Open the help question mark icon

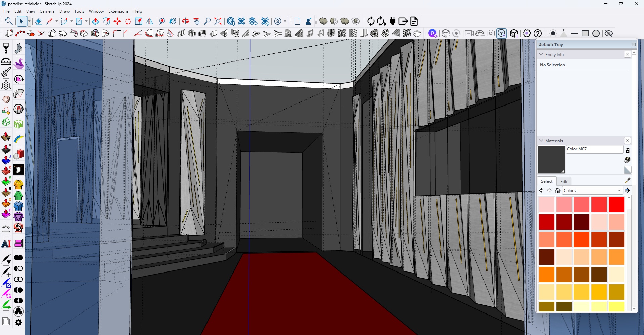[538, 33]
